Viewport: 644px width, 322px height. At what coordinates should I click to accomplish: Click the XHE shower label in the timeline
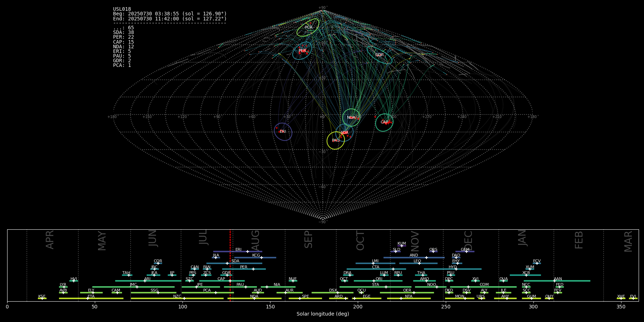(621, 297)
